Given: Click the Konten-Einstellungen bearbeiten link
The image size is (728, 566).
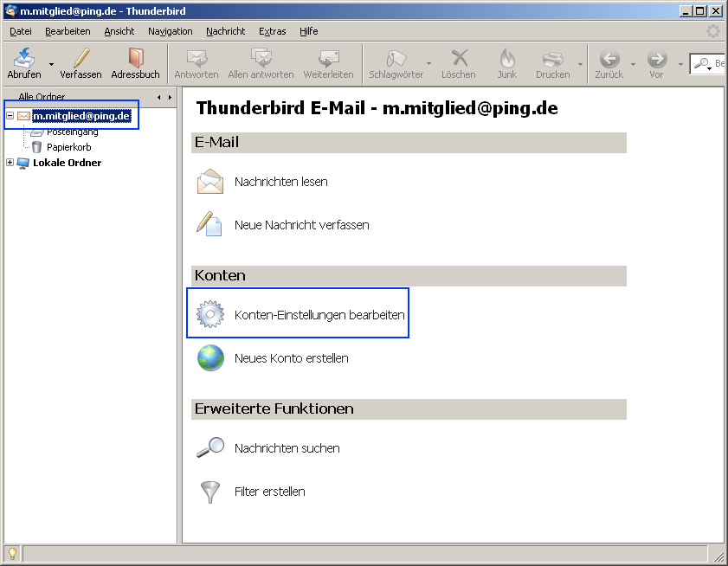Looking at the screenshot, I should [319, 315].
